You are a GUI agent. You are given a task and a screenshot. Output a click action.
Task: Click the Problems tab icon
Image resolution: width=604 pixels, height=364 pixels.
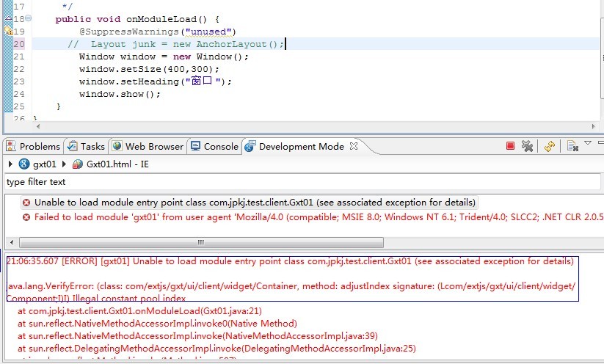pos(11,146)
